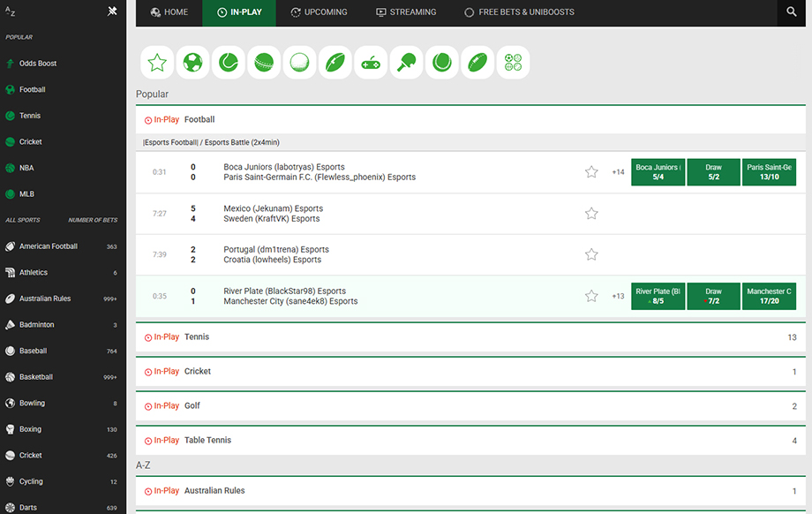The height and width of the screenshot is (514, 812).
Task: Bet on Paris Saint-Germain at 13/10
Action: coord(769,172)
